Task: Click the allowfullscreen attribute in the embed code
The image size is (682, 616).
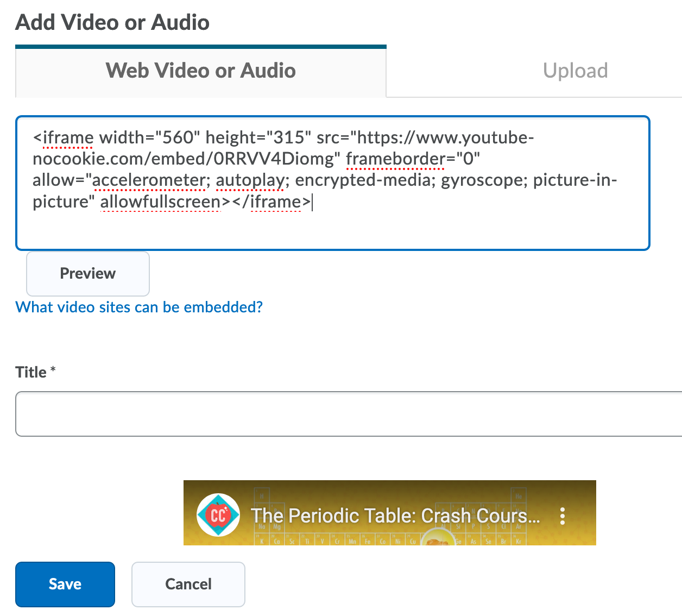Action: tap(160, 202)
